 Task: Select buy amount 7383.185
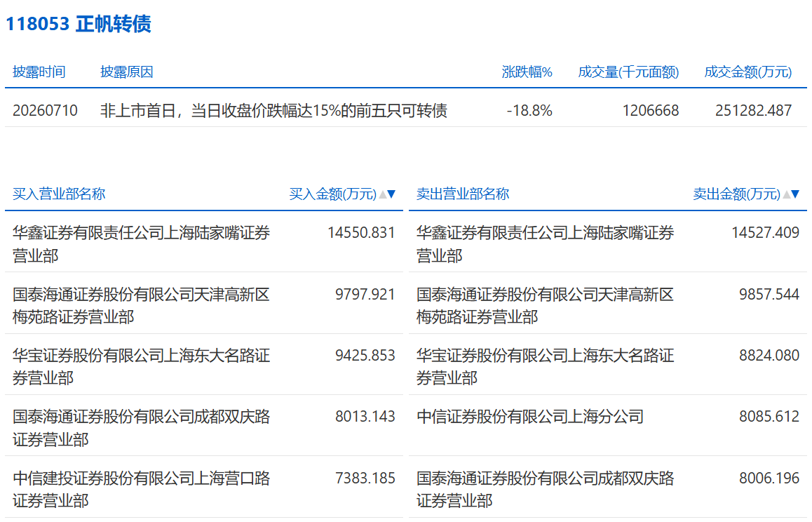coord(365,478)
